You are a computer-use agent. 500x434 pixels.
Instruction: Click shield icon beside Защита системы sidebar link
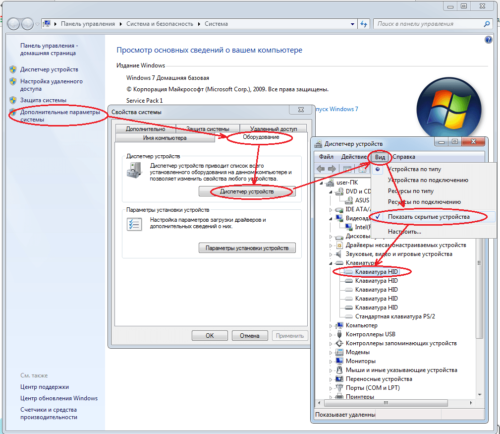coord(13,100)
